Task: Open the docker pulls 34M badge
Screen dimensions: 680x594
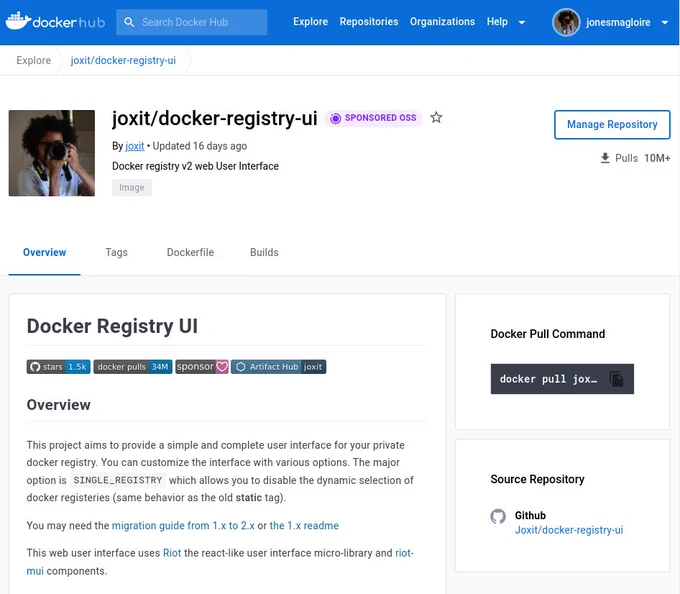Action: [x=133, y=367]
